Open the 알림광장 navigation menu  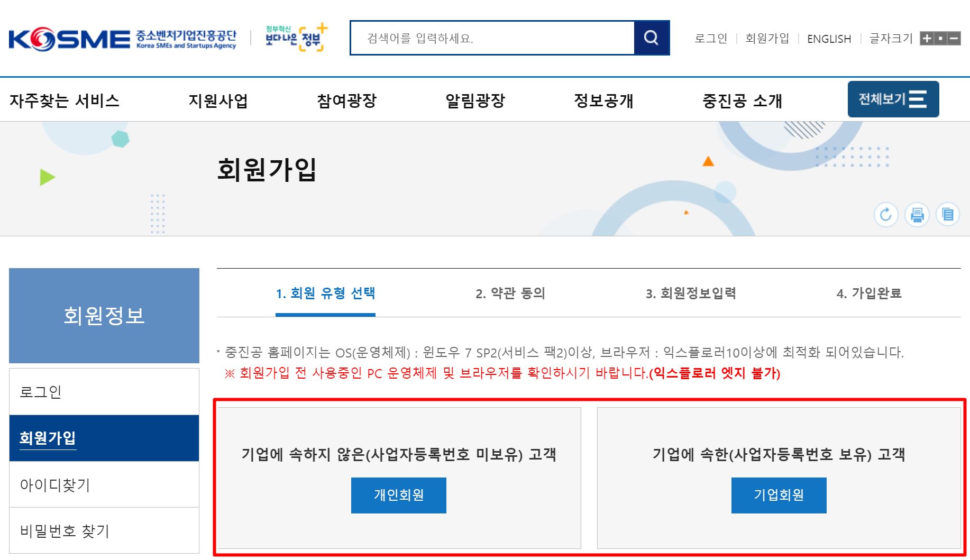click(x=475, y=101)
